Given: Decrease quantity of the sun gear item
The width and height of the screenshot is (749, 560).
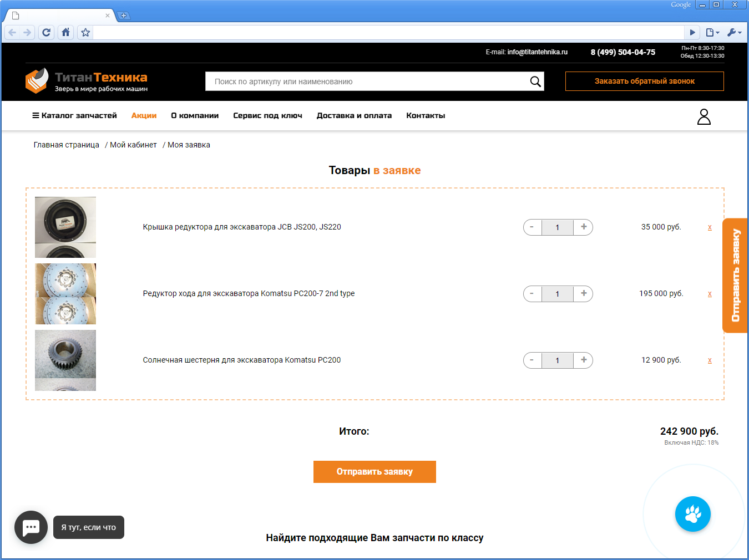Looking at the screenshot, I should pyautogui.click(x=532, y=360).
